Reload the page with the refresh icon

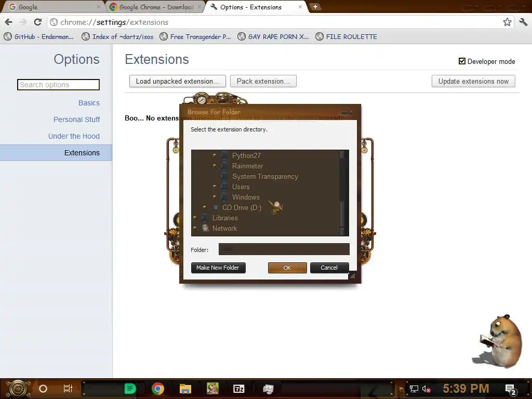click(37, 22)
